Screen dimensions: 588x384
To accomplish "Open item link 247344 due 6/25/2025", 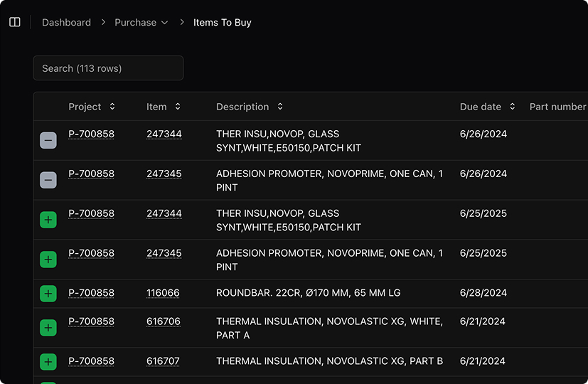I will tap(164, 213).
